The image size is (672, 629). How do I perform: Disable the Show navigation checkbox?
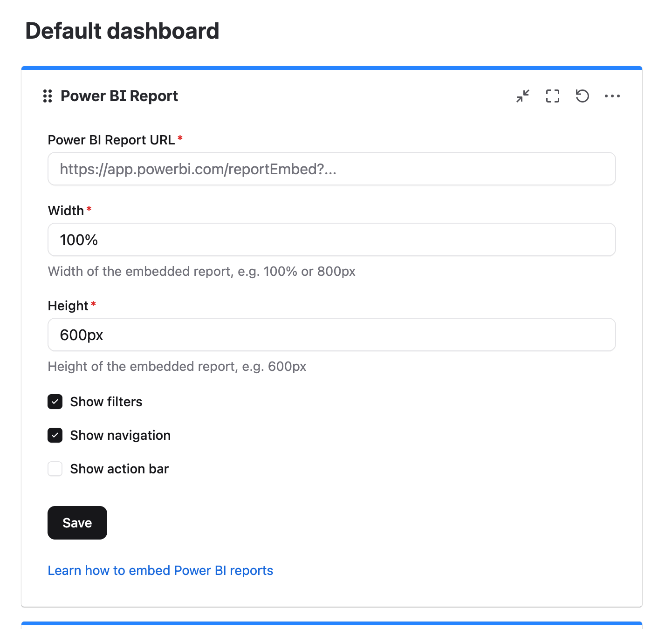[x=55, y=435]
